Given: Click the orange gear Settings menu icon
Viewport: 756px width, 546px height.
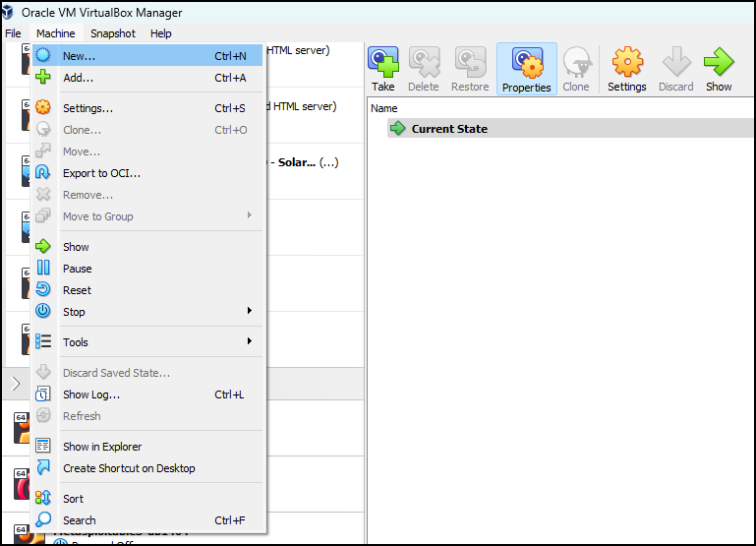Looking at the screenshot, I should [43, 107].
